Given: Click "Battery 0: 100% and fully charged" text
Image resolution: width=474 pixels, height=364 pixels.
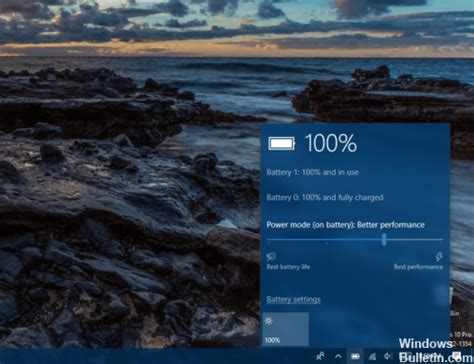Looking at the screenshot, I should point(325,198).
